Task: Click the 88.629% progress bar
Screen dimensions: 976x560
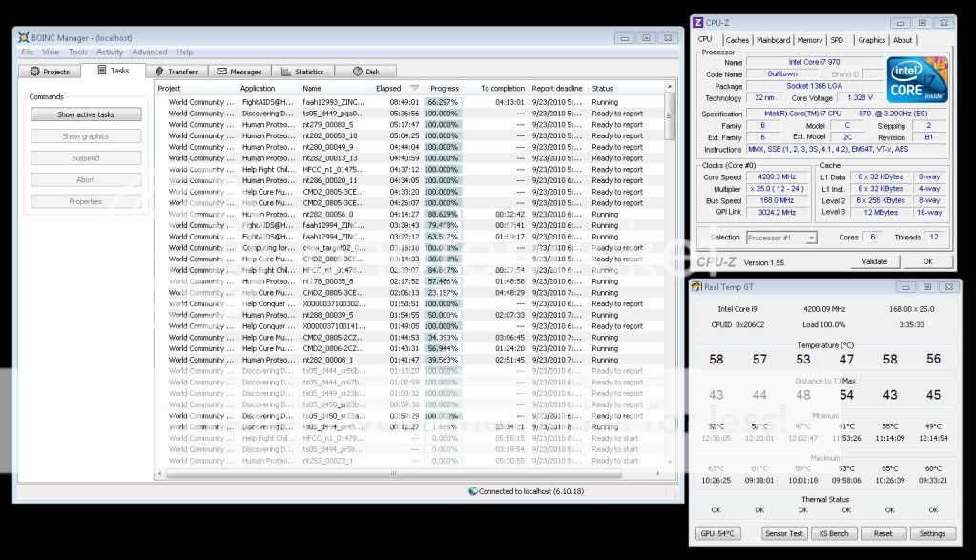Action: (444, 214)
